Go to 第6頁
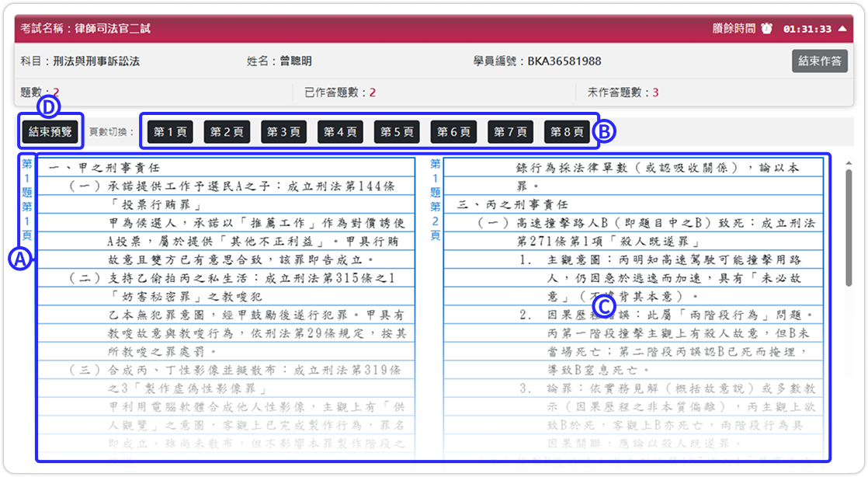 (x=454, y=131)
